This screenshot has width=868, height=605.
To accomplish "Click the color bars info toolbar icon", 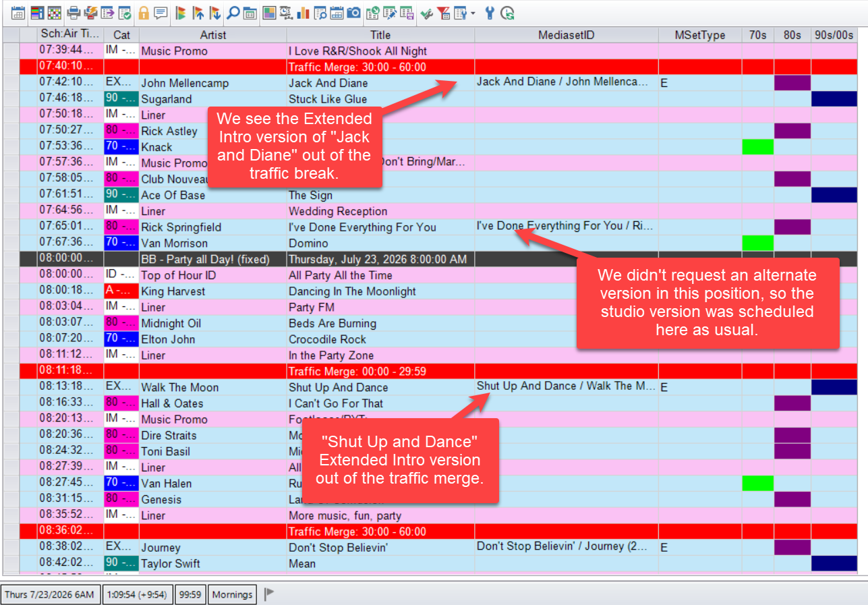I will pos(38,13).
